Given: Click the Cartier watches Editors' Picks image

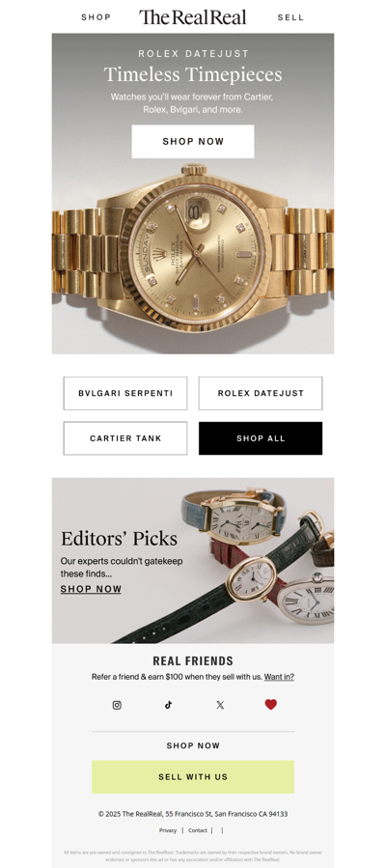Looking at the screenshot, I should pyautogui.click(x=193, y=560).
